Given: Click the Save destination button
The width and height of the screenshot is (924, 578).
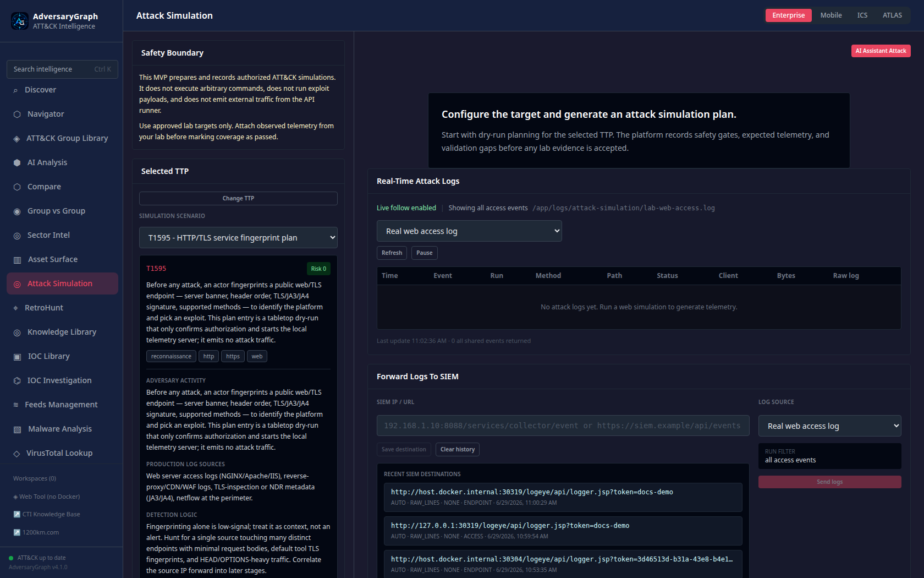Looking at the screenshot, I should click(x=404, y=449).
